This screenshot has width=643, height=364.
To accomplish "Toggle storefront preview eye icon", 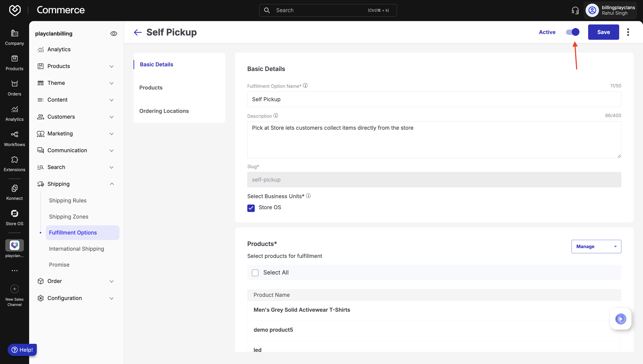I will (x=114, y=34).
